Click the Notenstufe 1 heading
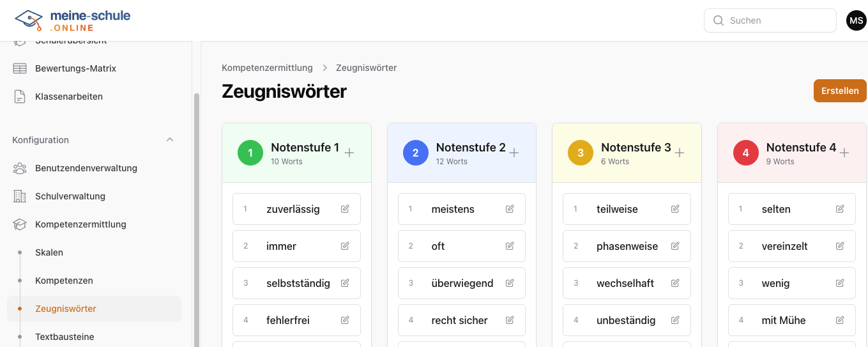 (x=305, y=148)
